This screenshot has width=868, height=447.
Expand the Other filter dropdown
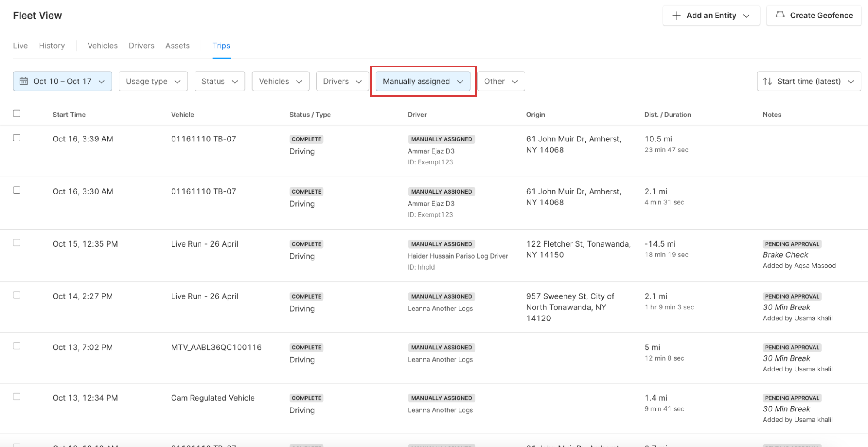(x=501, y=81)
